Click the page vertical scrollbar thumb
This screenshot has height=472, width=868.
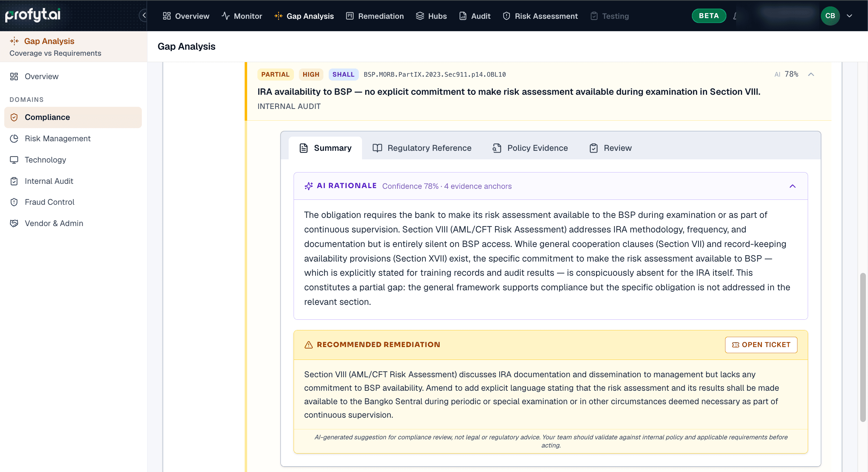[863, 347]
